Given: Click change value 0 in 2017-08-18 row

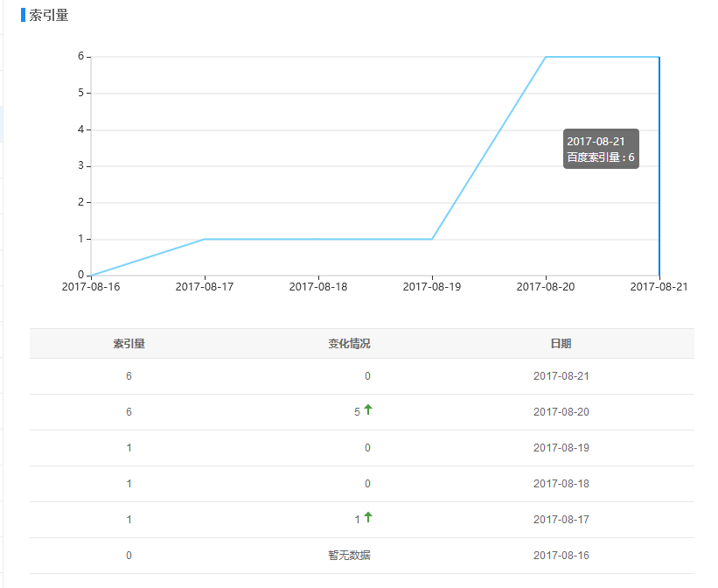Looking at the screenshot, I should pos(367,484).
